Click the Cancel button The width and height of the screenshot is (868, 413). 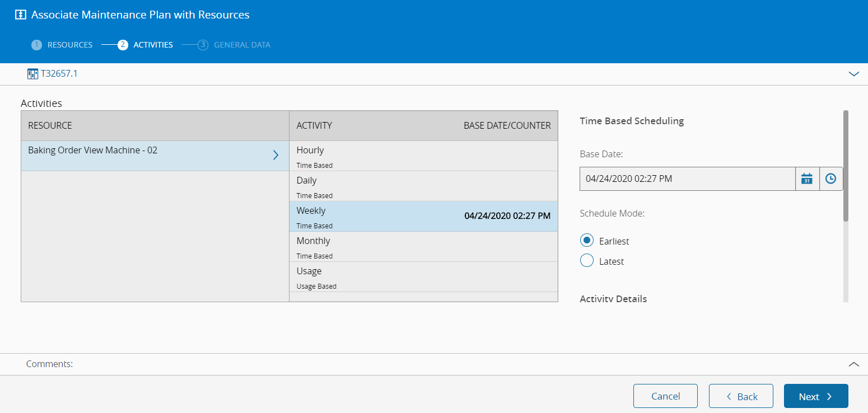665,396
